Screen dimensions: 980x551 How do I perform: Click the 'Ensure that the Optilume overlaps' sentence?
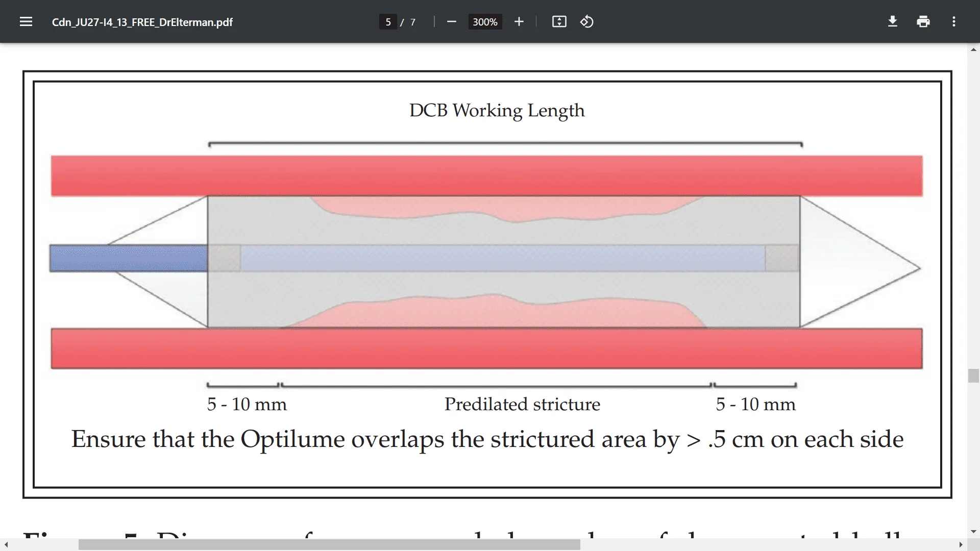[487, 439]
